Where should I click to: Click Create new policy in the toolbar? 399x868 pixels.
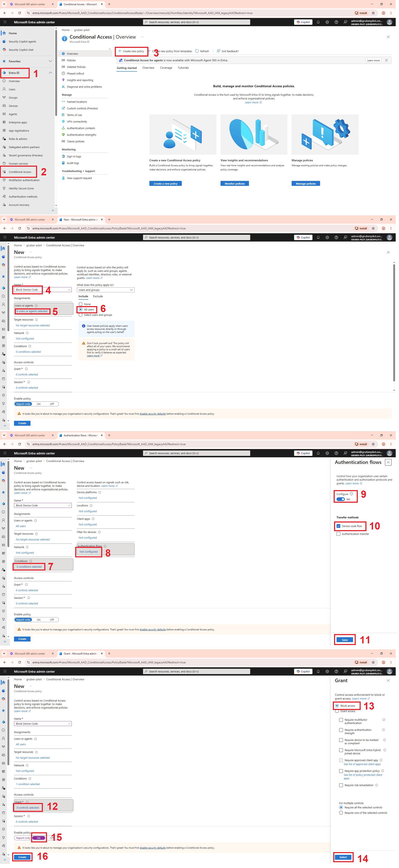131,52
